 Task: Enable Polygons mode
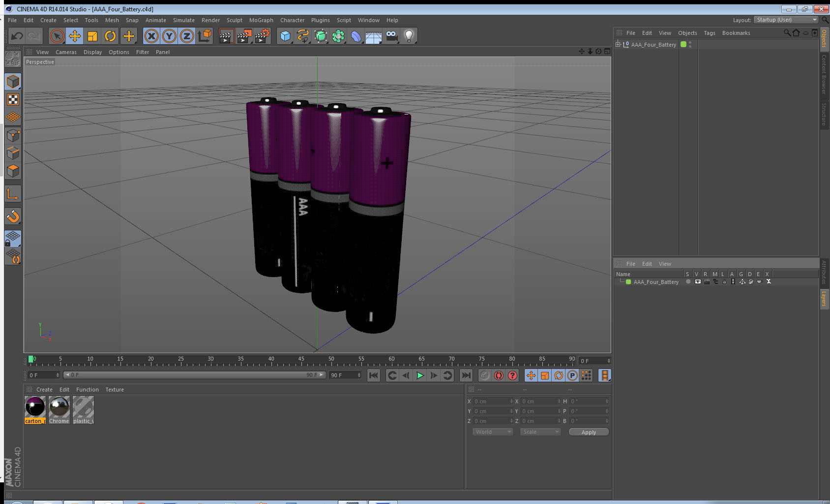click(x=13, y=171)
